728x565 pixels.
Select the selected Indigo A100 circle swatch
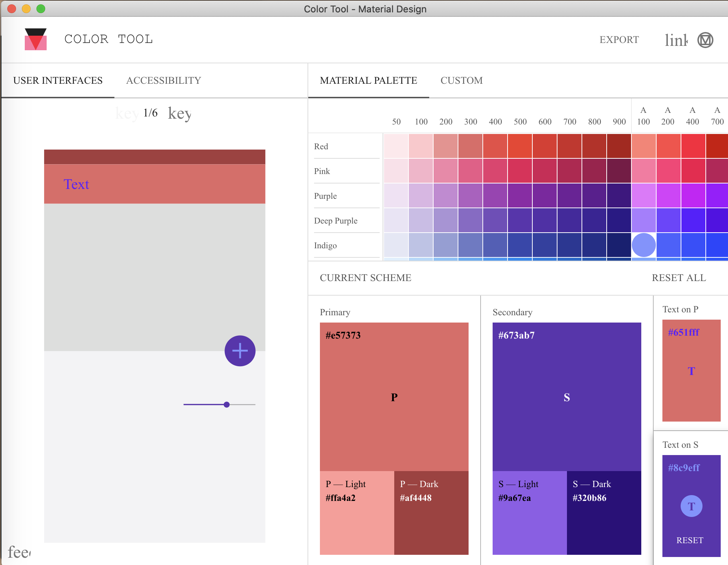tap(643, 245)
